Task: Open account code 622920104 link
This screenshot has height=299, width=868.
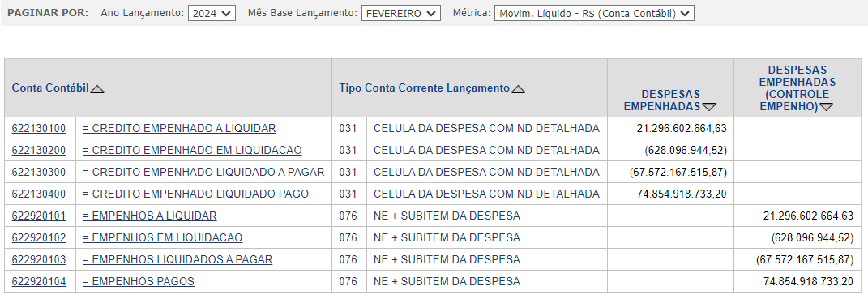Action: [39, 281]
